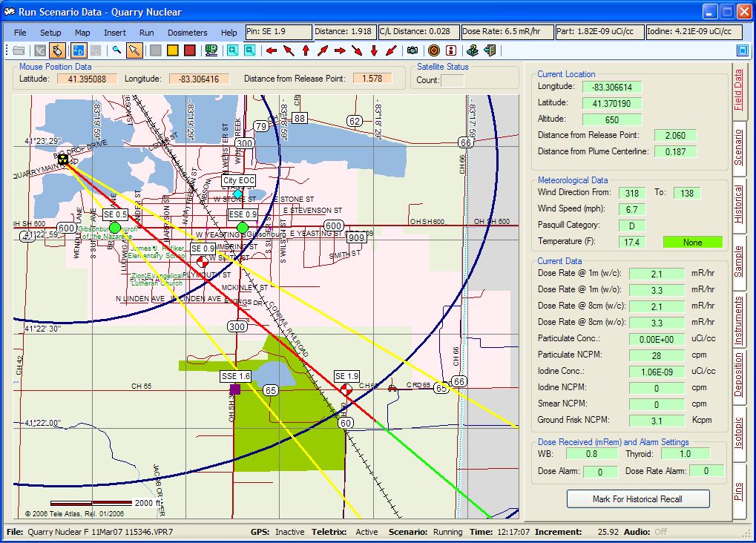Click the orange target circle icon
This screenshot has width=756, height=543.
(x=434, y=50)
